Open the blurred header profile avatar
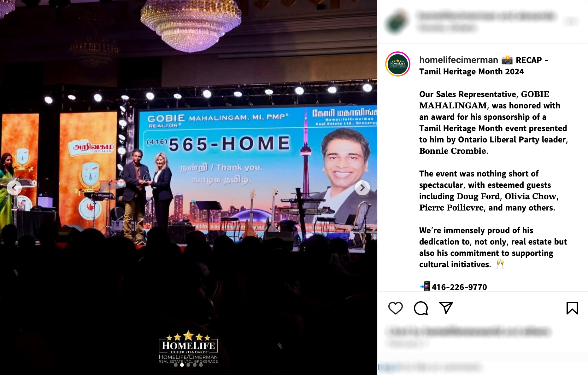The width and height of the screenshot is (588, 375). (397, 22)
